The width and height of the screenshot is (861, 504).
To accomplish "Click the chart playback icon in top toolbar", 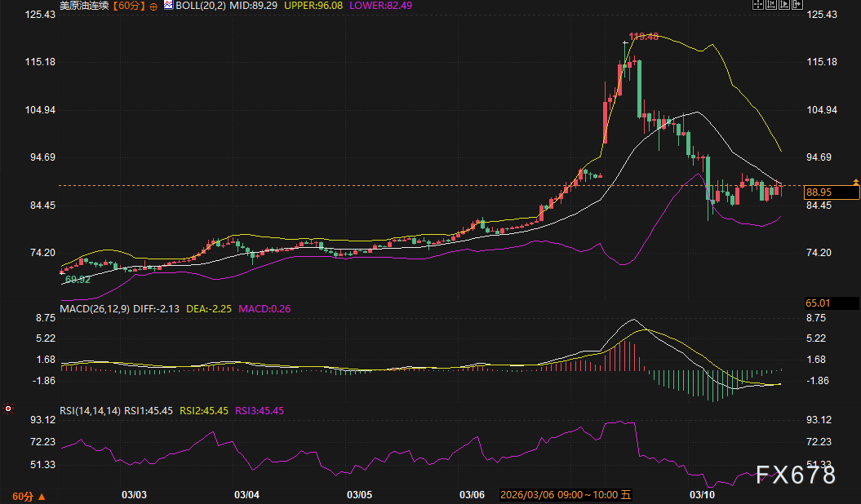I will pos(785,5).
